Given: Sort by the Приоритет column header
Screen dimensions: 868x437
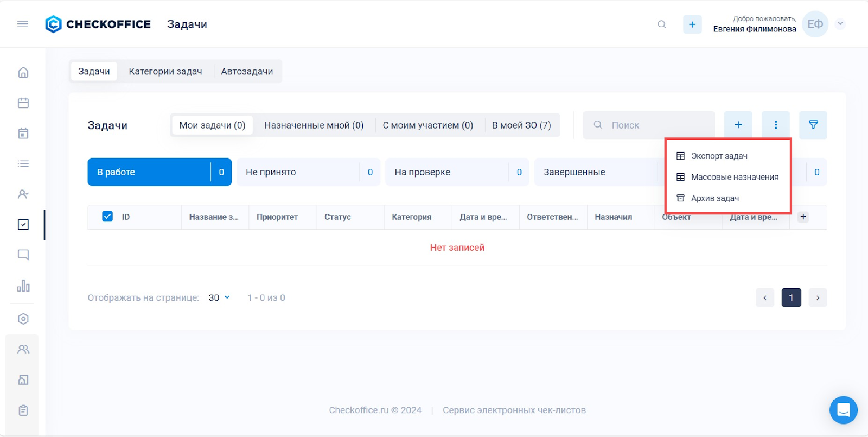Looking at the screenshot, I should point(277,217).
